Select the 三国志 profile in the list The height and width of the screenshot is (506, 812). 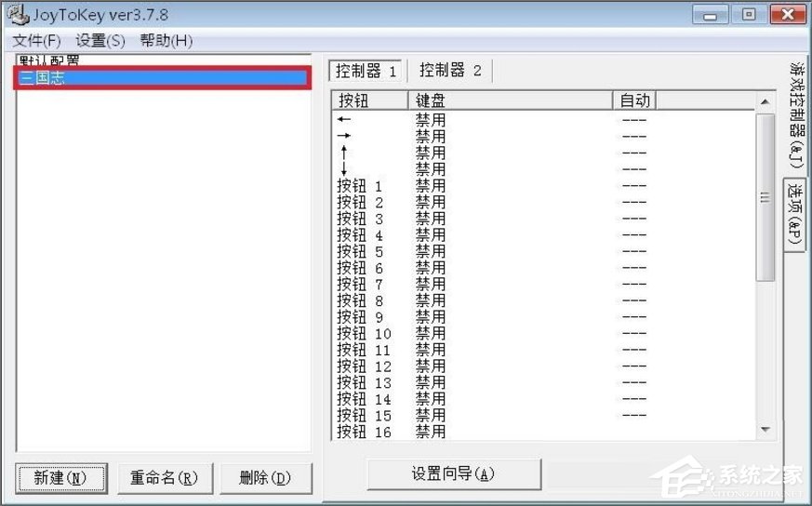tap(162, 78)
